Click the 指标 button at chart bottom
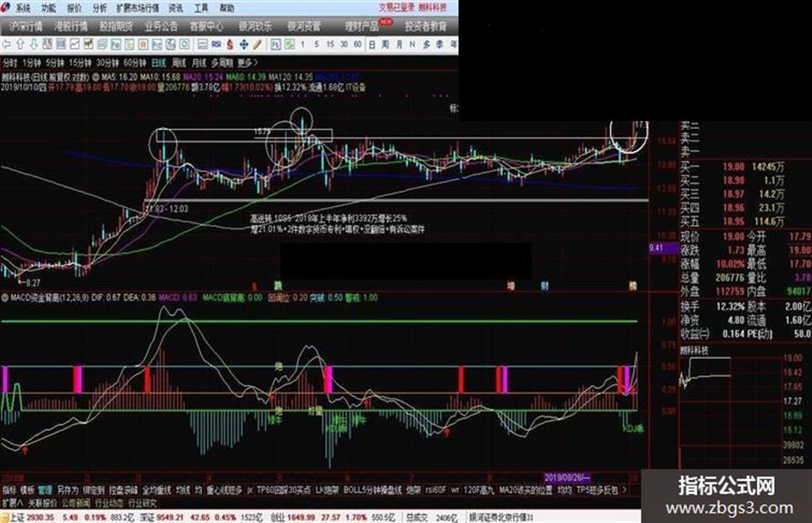 pyautogui.click(x=9, y=490)
